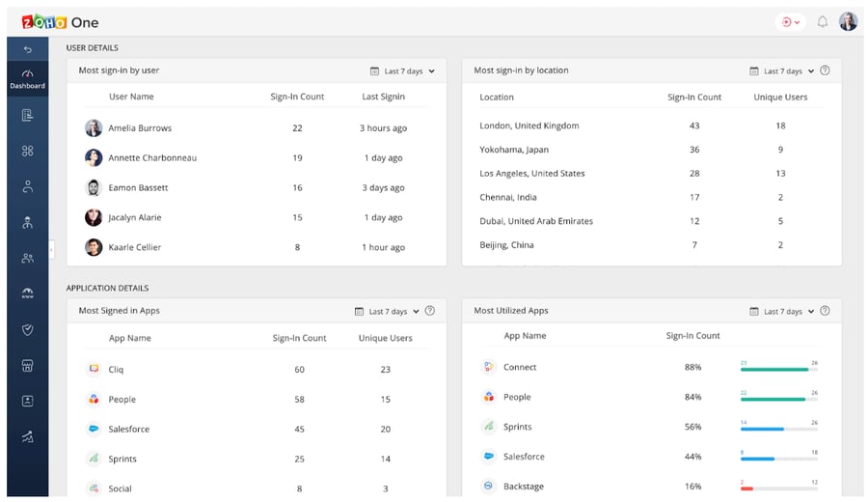Open the applications grid icon in sidebar
This screenshot has height=502, width=868.
[27, 151]
